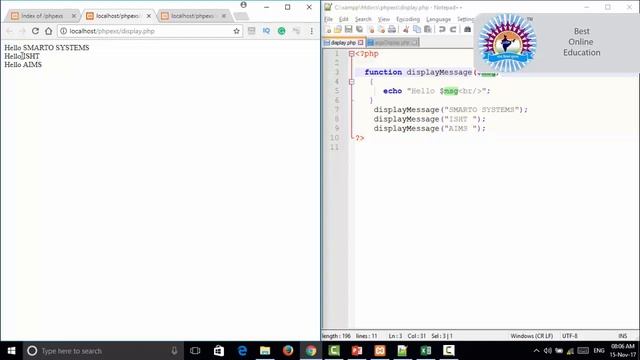Screen dimensions: 640x360
Task: Close the display.php tab in Notepad++
Action: click(360, 42)
